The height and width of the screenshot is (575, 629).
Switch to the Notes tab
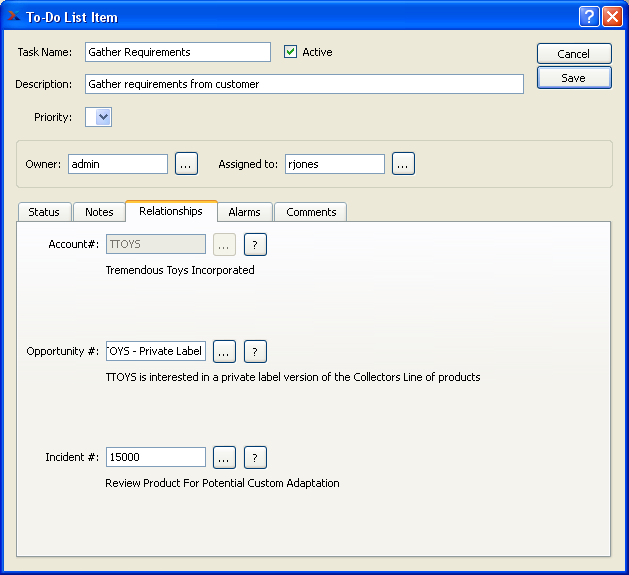tap(99, 212)
